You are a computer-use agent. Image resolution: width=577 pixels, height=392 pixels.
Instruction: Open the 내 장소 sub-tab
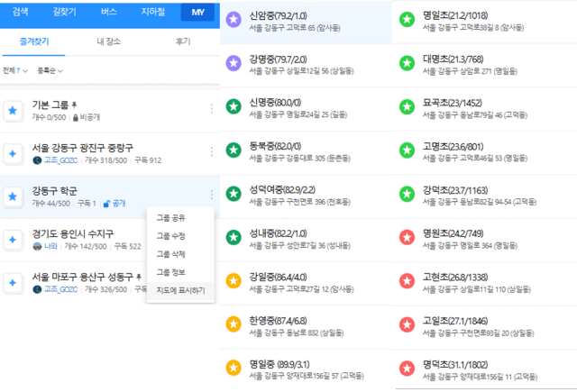108,41
